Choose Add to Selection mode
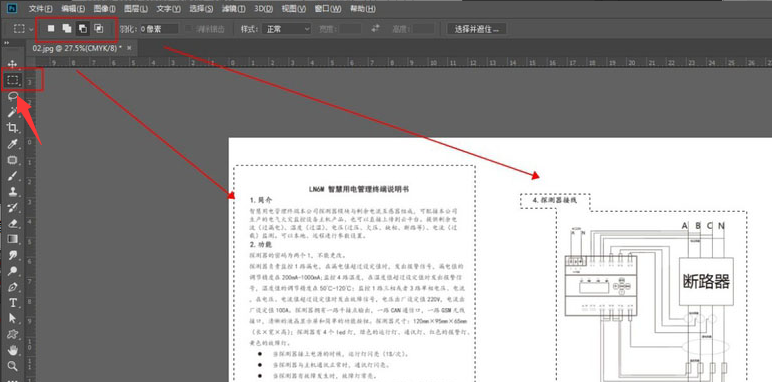Viewport: 772px width, 382px height. click(x=66, y=29)
